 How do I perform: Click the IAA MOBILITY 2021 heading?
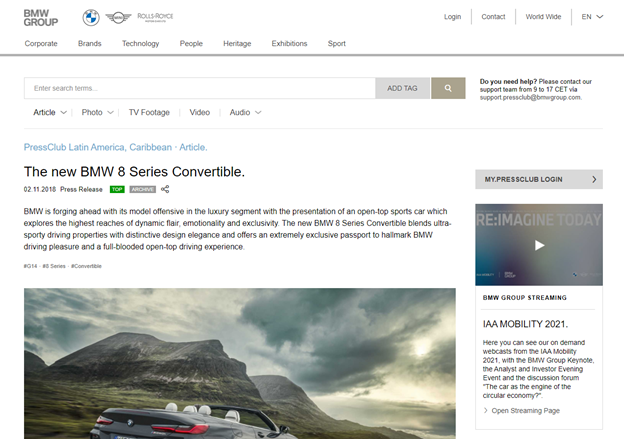pyautogui.click(x=525, y=324)
